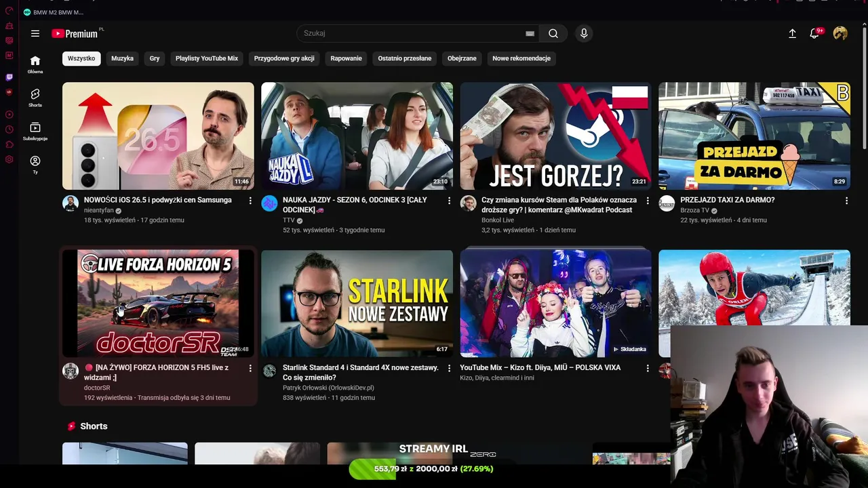The width and height of the screenshot is (868, 488).
Task: Open STARLINK NOWE ZESTAWY thumbnail
Action: coord(357,304)
